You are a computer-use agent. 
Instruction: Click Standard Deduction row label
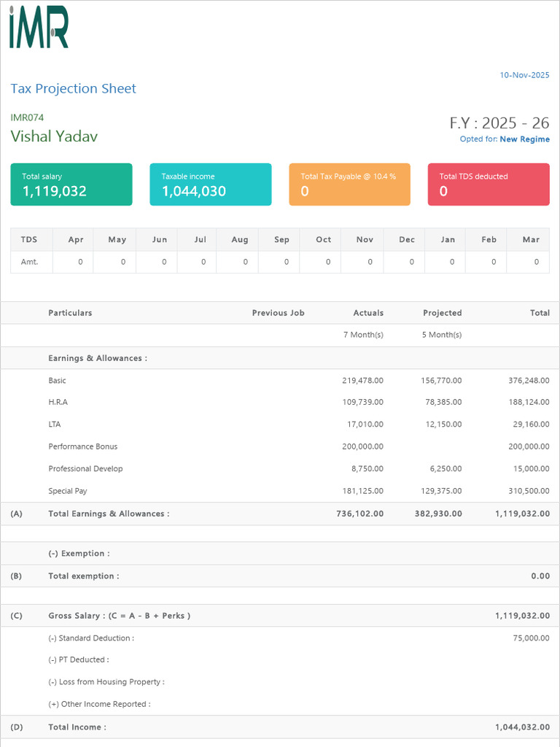pyautogui.click(x=91, y=638)
